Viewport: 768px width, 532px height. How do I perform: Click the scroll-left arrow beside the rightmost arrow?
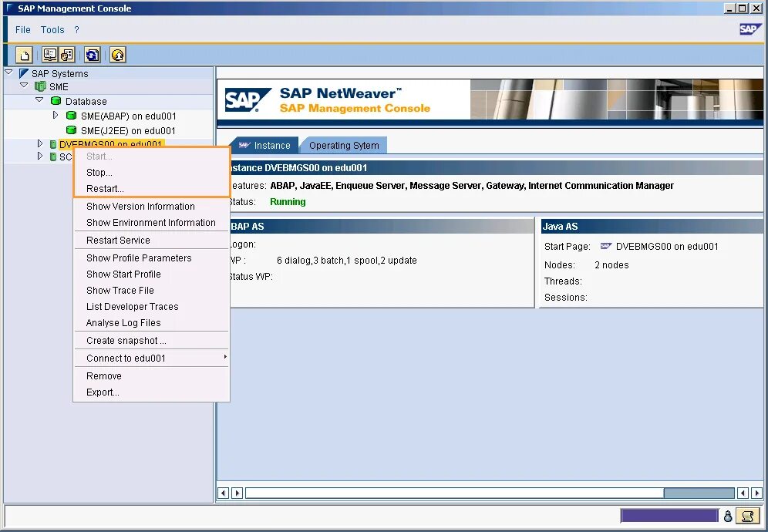743,493
